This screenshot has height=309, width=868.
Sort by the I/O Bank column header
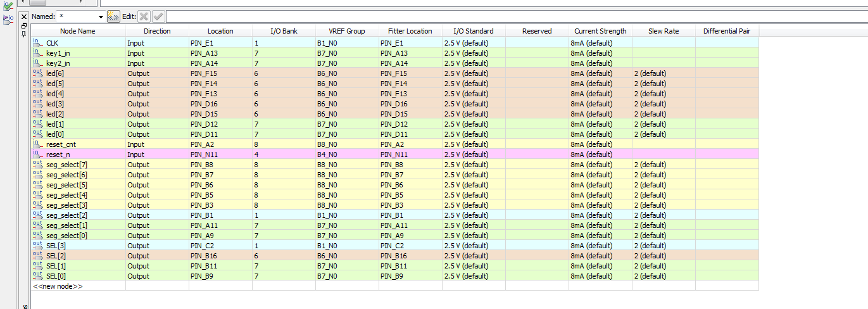pyautogui.click(x=284, y=31)
